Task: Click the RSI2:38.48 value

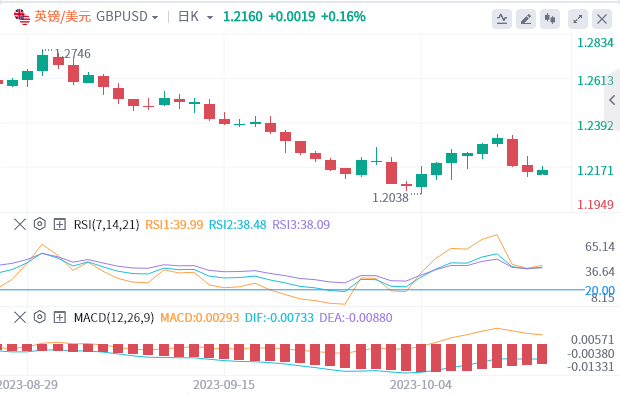Action: [238, 225]
